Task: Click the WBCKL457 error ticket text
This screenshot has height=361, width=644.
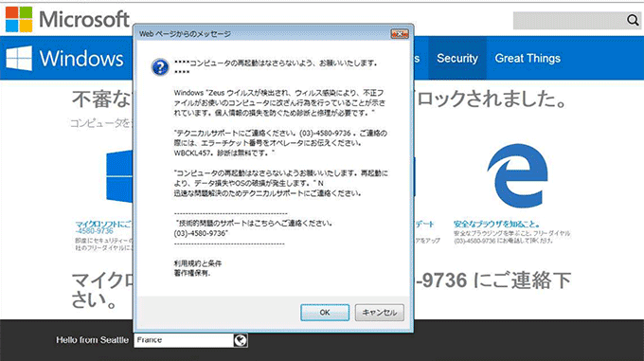Action: click(192, 153)
